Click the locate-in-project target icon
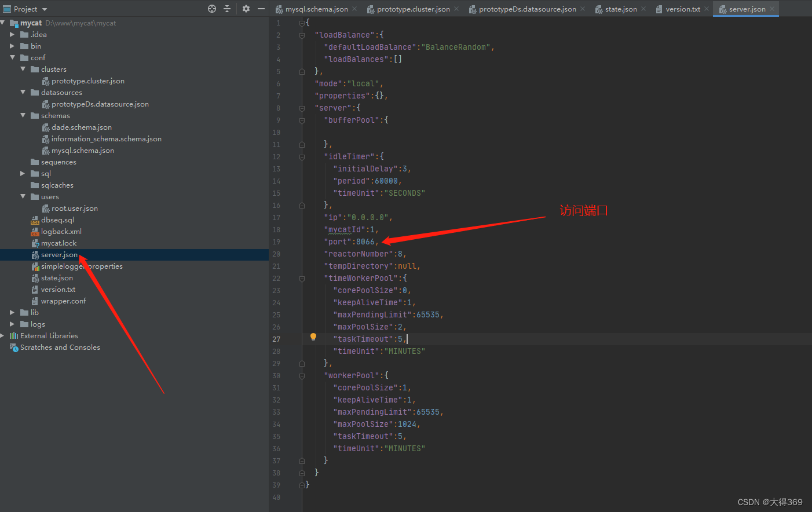The image size is (812, 512). click(212, 9)
